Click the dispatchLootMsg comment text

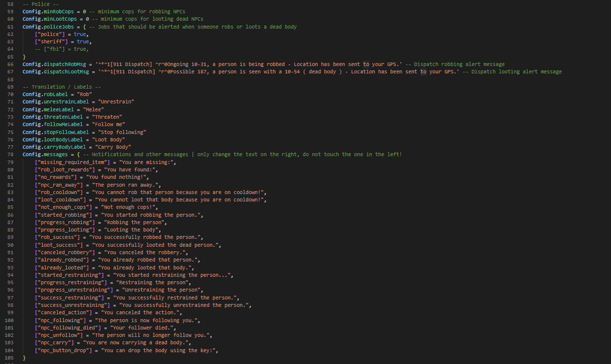coord(512,72)
